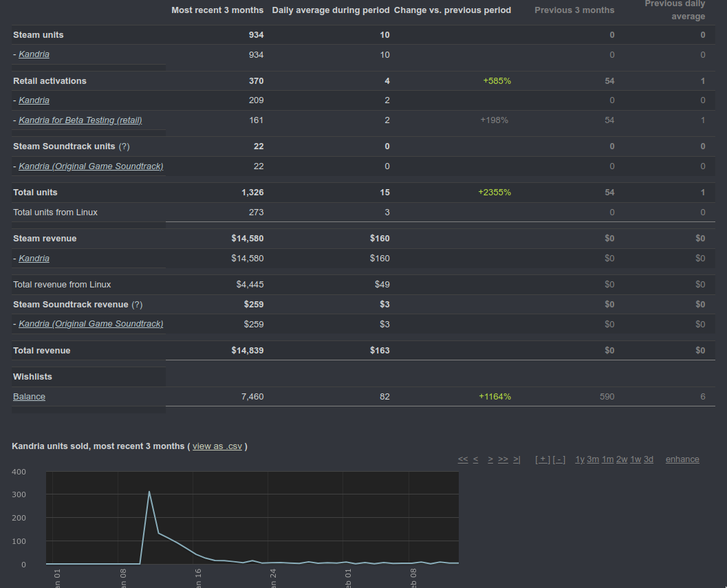
Task: Step chart forward with > control
Action: click(x=490, y=459)
